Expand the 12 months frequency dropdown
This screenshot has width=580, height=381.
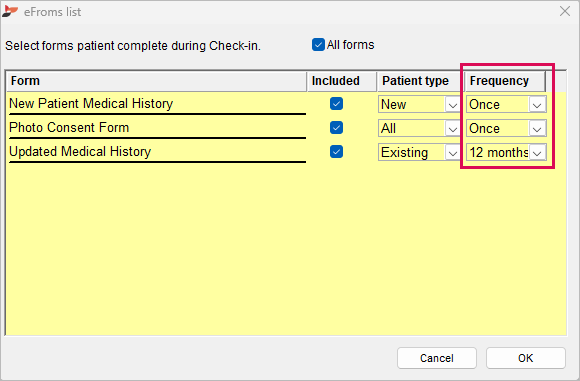[x=506, y=152]
